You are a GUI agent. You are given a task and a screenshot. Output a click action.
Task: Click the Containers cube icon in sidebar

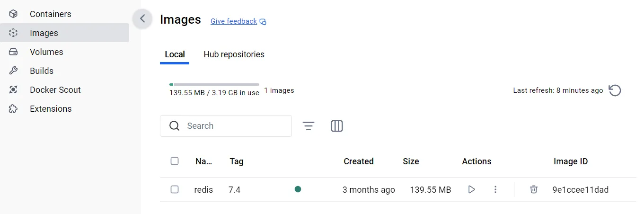coord(13,14)
